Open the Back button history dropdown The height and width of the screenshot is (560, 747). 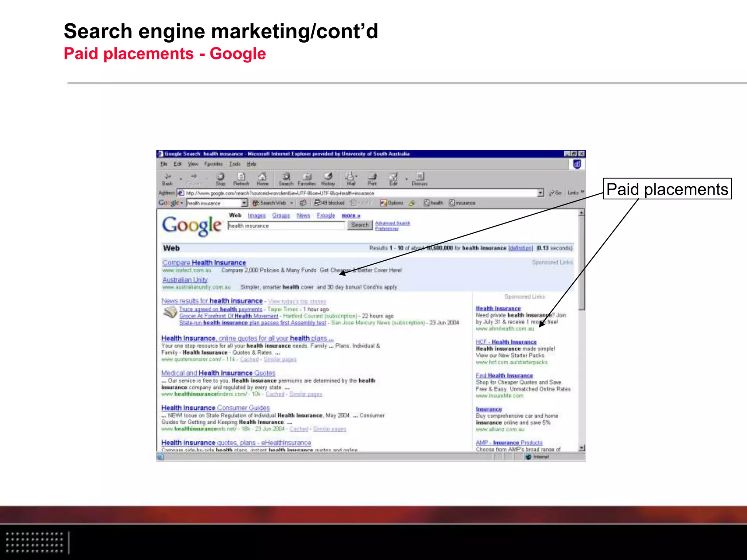181,179
